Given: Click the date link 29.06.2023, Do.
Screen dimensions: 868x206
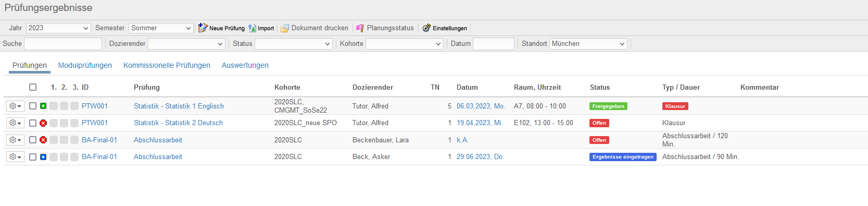Looking at the screenshot, I should tap(480, 156).
